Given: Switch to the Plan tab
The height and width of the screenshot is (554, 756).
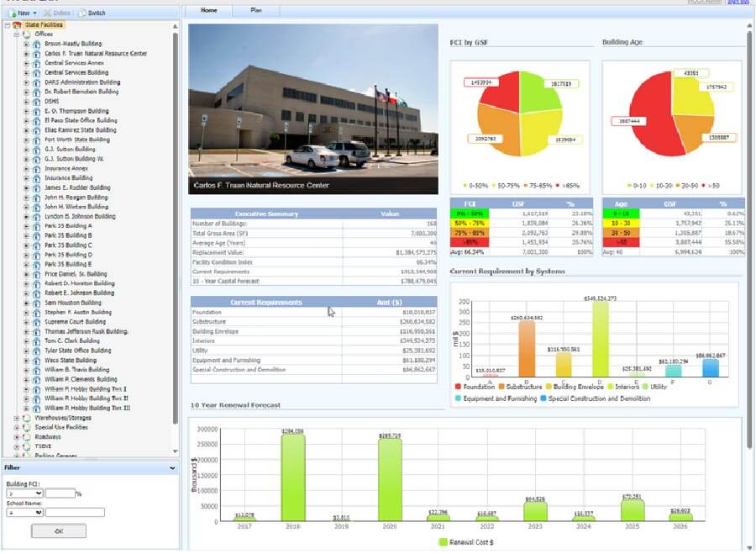Looking at the screenshot, I should click(x=256, y=10).
